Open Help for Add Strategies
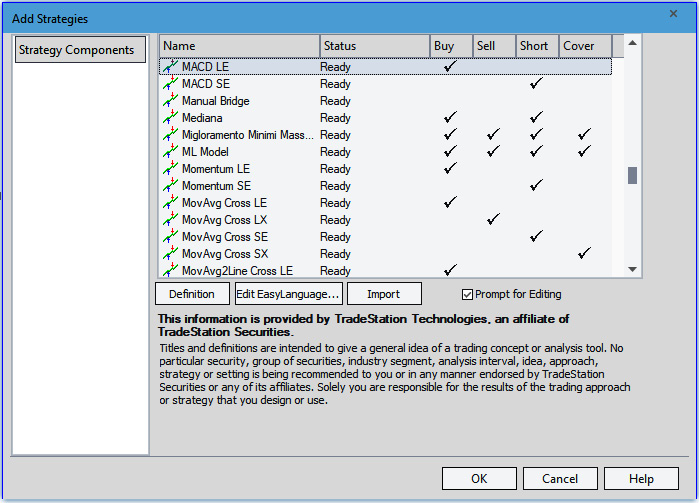The image size is (699, 503). click(641, 478)
